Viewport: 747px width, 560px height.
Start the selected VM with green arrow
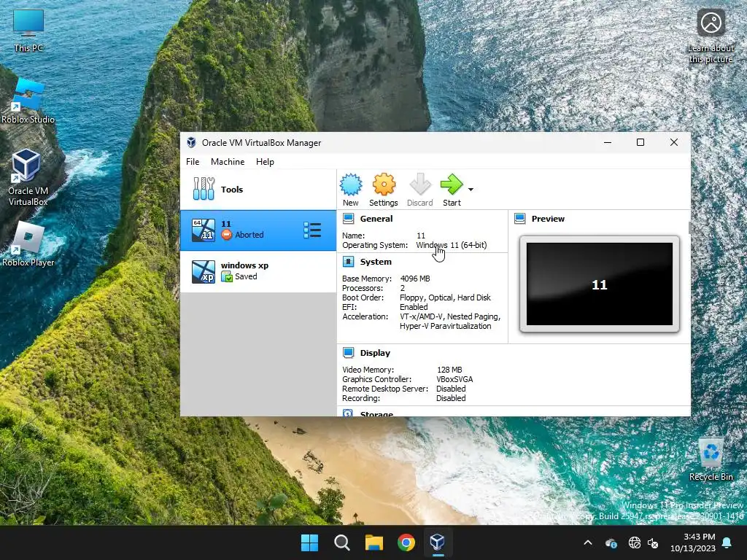(452, 190)
